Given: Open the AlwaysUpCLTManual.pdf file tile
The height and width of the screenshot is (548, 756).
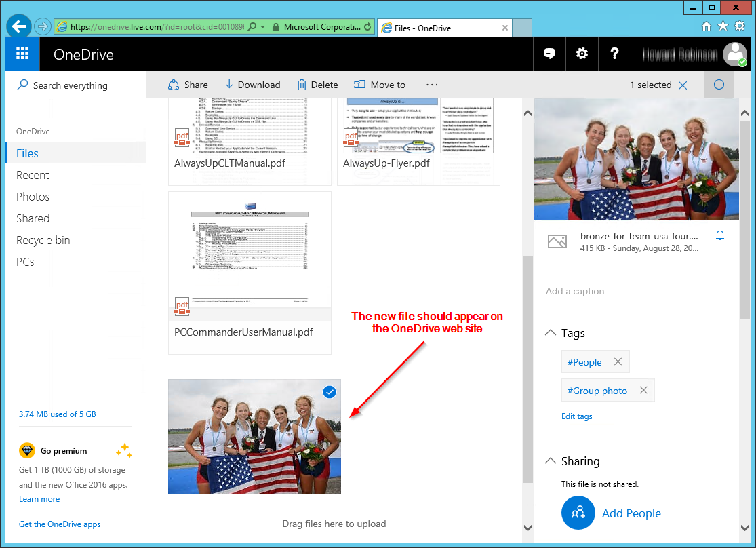Looking at the screenshot, I should pos(250,141).
